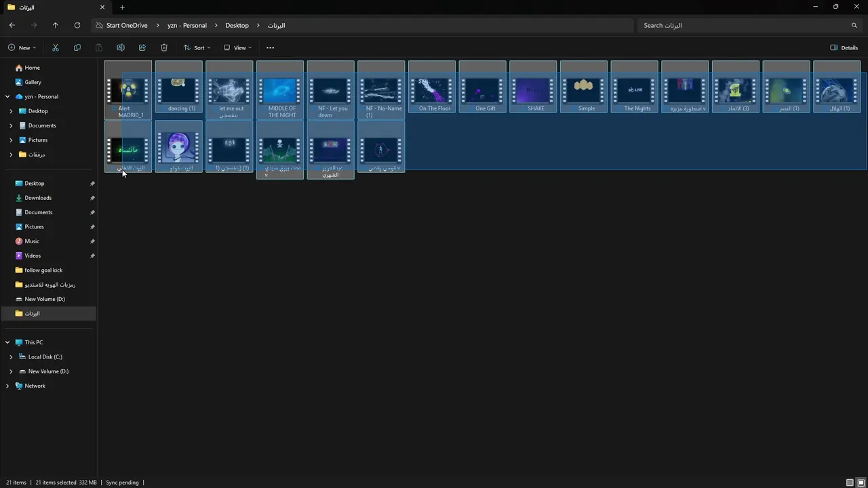
Task: Go back with the left arrow
Action: coord(12,25)
